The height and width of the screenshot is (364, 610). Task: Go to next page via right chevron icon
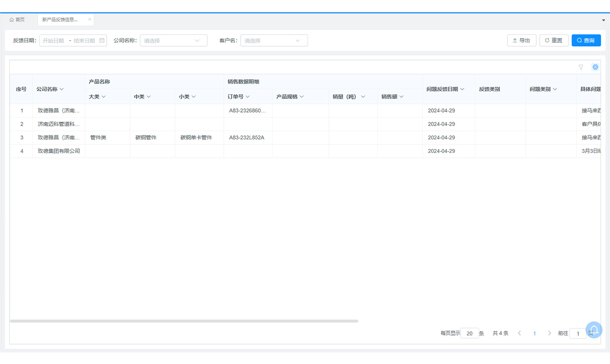(549, 333)
